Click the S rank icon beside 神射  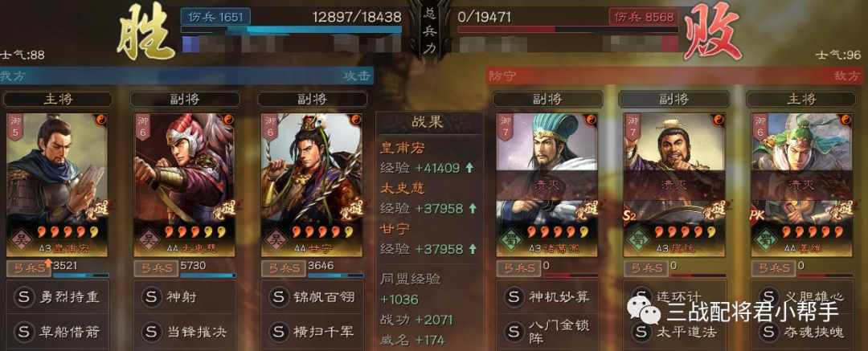(151, 297)
